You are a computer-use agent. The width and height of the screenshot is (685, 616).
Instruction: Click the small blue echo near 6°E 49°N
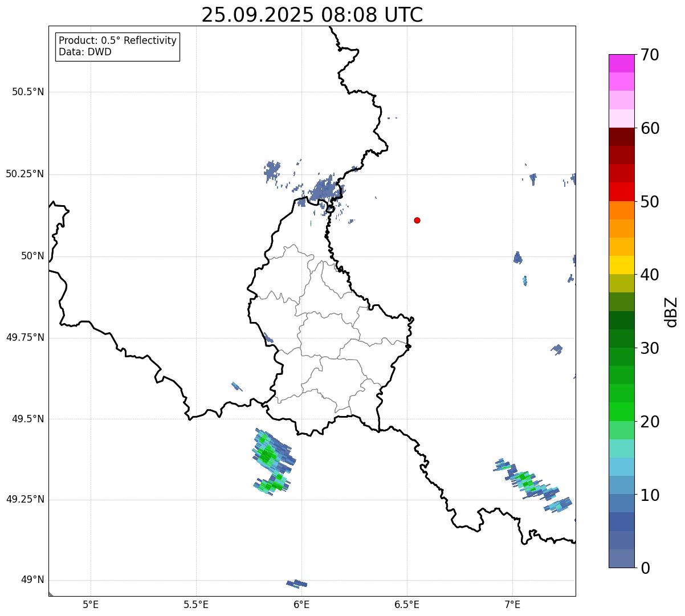pos(297,583)
